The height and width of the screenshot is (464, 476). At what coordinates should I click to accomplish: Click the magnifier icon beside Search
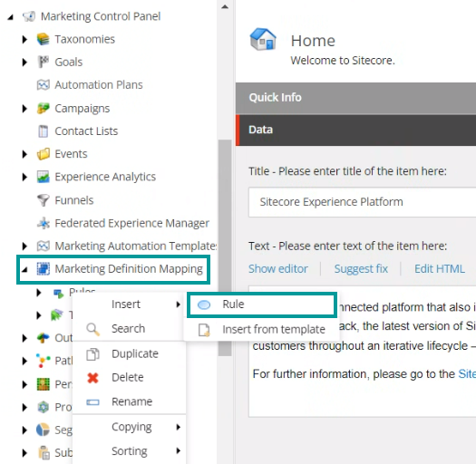(92, 329)
